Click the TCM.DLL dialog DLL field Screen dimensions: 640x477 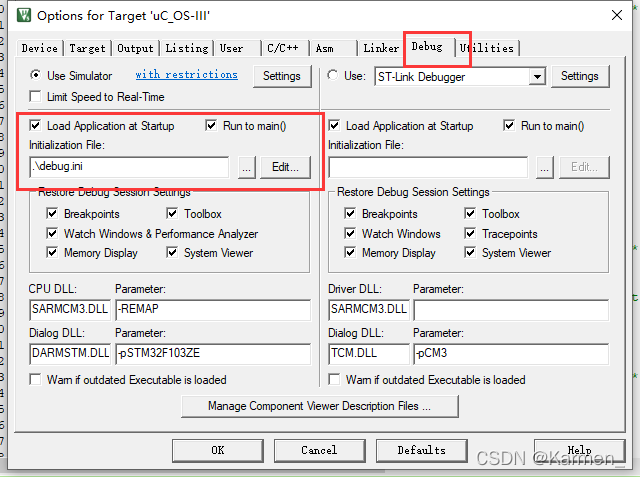[x=369, y=354]
